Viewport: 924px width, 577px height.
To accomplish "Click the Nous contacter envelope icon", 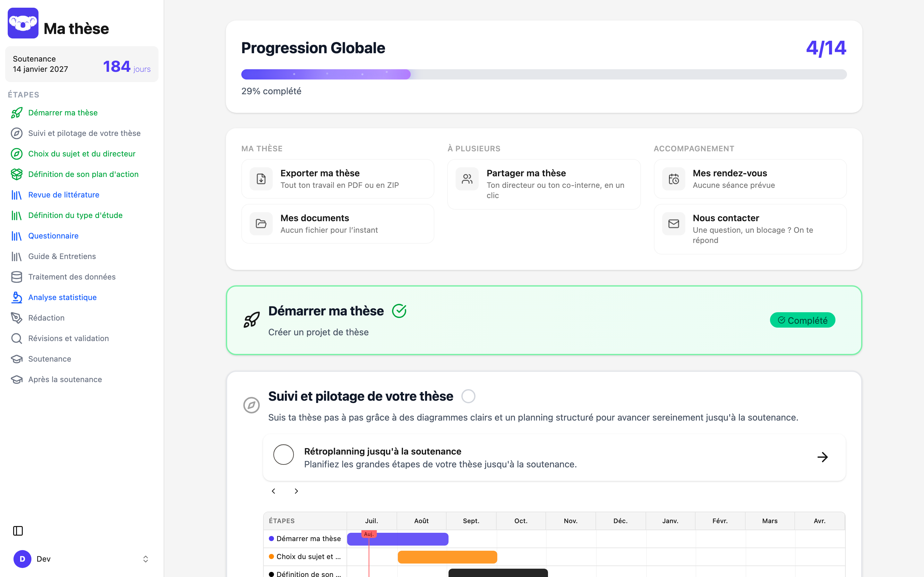I will (673, 224).
